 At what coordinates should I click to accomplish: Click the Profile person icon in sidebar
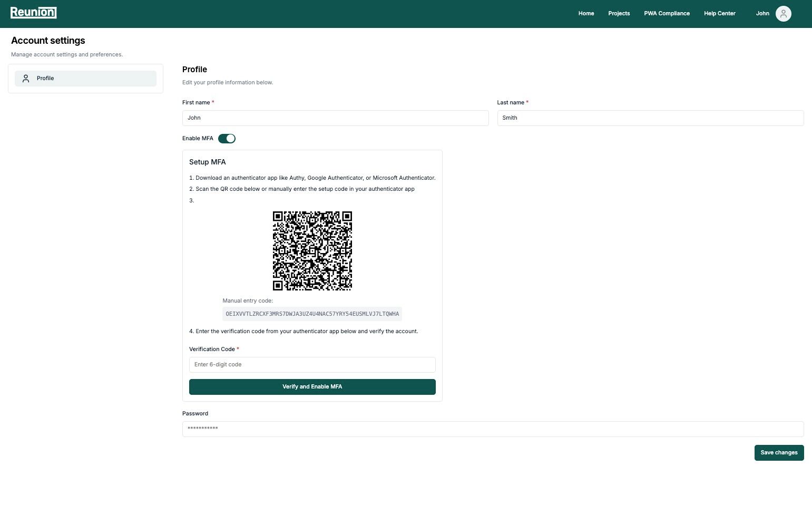point(26,79)
